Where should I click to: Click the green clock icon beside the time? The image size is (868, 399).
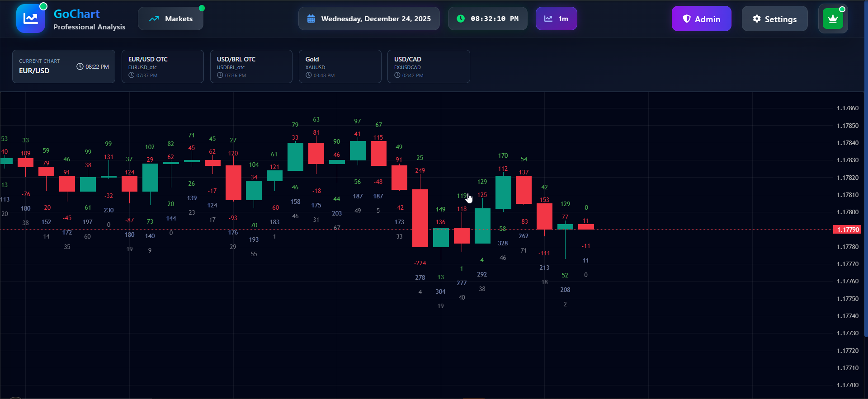coord(460,19)
